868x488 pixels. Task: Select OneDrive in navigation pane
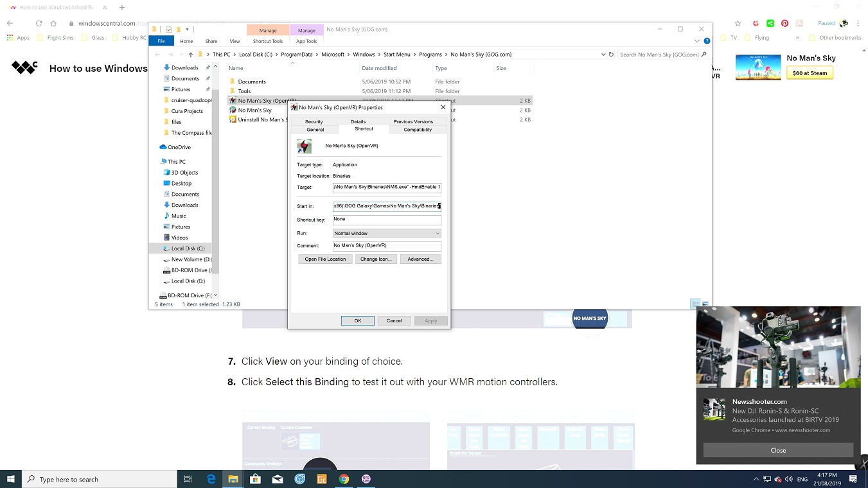pos(179,147)
